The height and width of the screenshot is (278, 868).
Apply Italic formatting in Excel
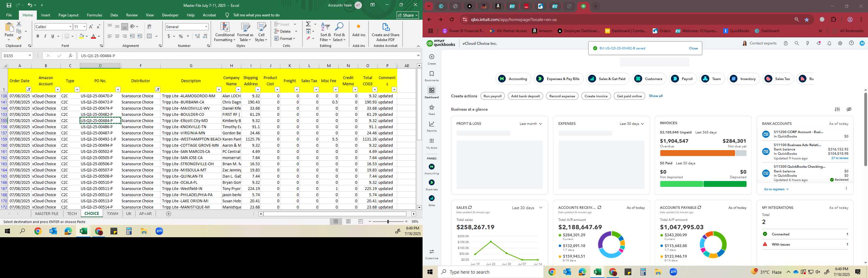click(45, 36)
